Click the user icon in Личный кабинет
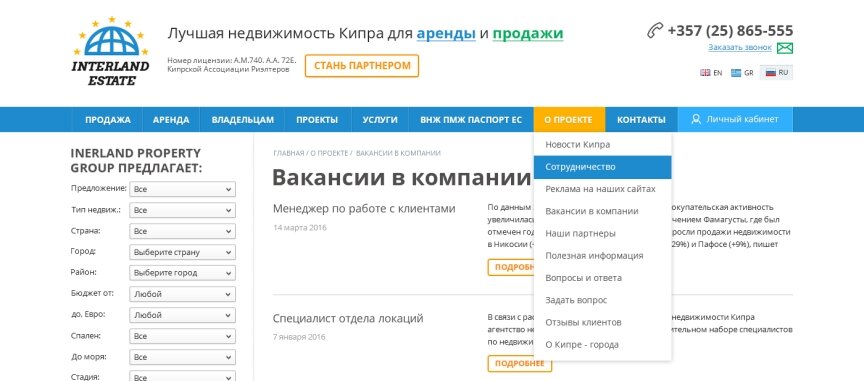864x381 pixels. tap(696, 119)
